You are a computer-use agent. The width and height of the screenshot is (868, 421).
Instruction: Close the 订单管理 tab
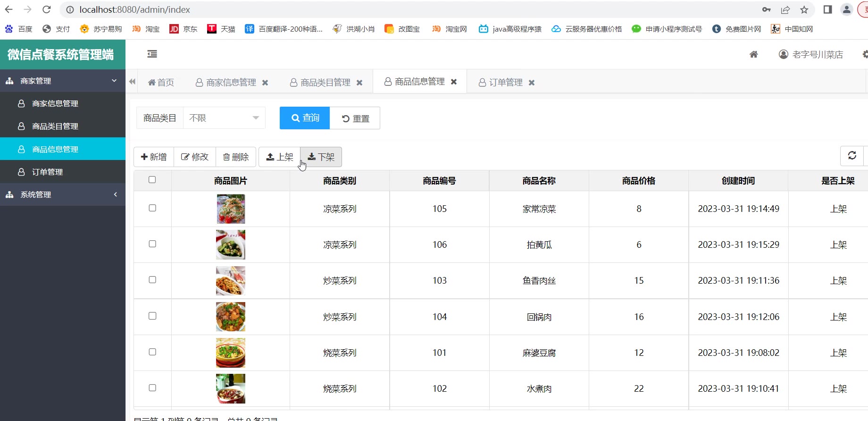532,83
